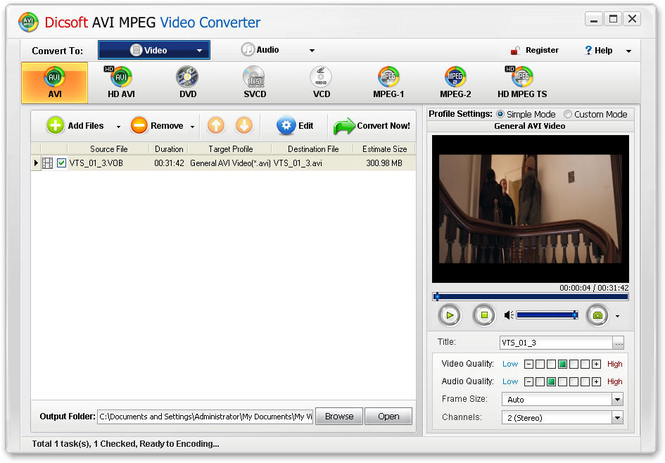Decrease video quality with the minus box
This screenshot has width=665, height=463.
click(528, 364)
